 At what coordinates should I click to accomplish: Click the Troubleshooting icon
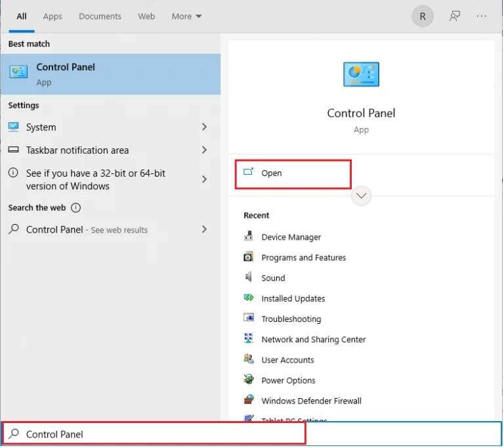[249, 317]
